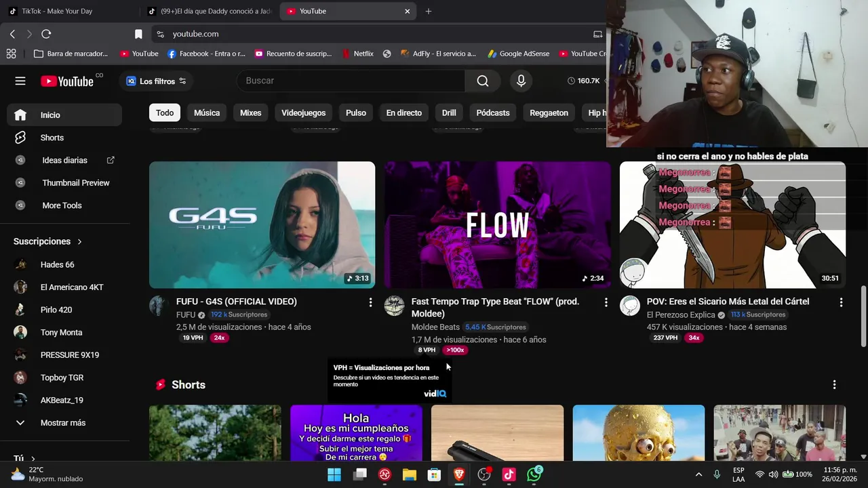
Task: Click El Perezoso Explica channel avatar
Action: click(x=630, y=306)
